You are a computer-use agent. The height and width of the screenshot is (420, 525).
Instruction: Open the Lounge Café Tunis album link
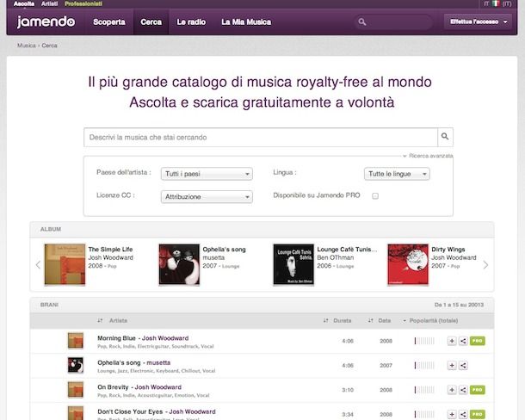tap(347, 250)
